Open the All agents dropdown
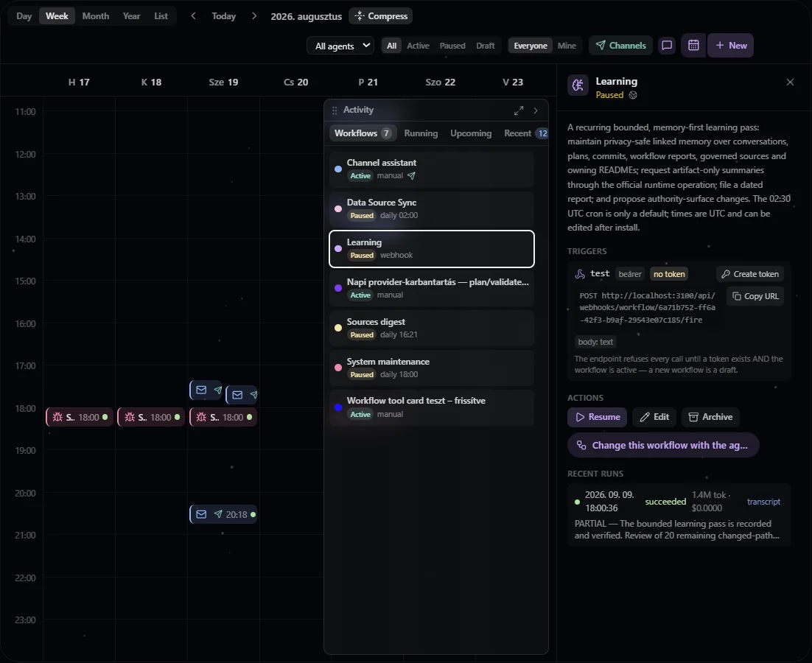This screenshot has height=663, width=812. coord(341,46)
